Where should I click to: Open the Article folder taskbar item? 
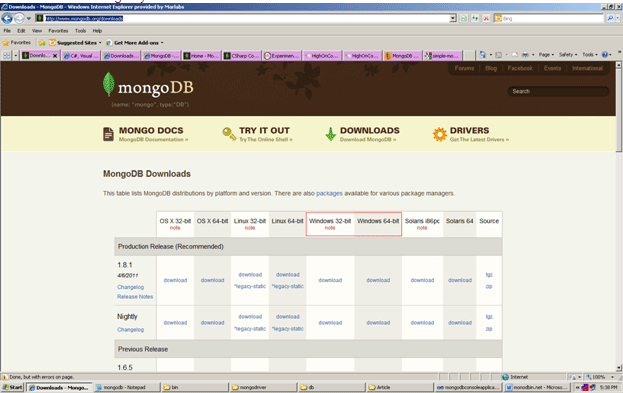pos(399,387)
